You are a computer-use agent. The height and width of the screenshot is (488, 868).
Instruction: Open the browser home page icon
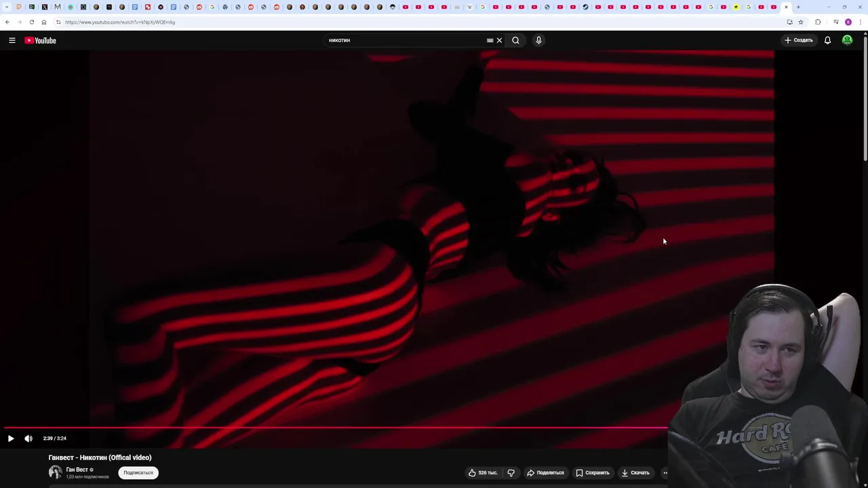(44, 22)
